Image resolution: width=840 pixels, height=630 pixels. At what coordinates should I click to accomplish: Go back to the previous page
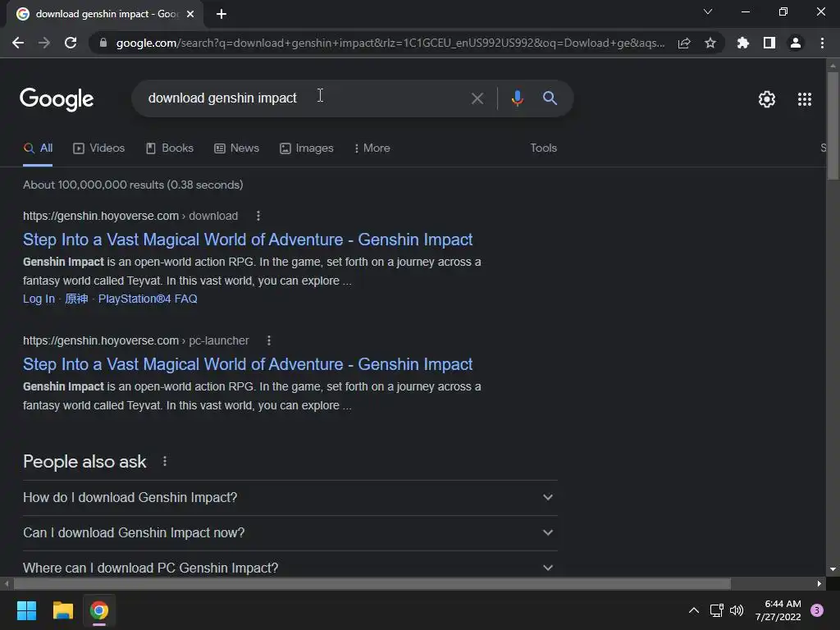[18, 43]
